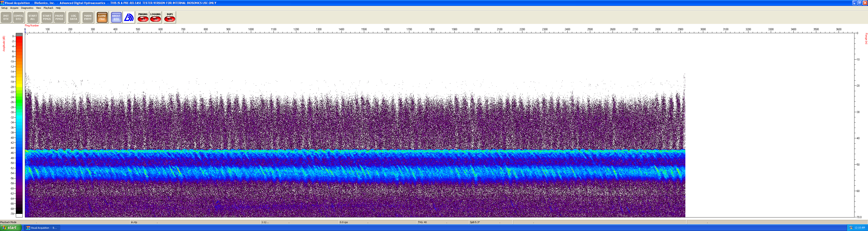Click the START ALL toolbar button
Viewport: 868px width, 231px height.
[x=33, y=18]
